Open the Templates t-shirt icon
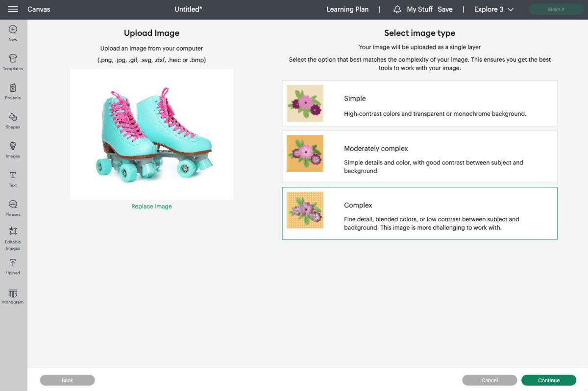588x391 pixels. click(13, 58)
